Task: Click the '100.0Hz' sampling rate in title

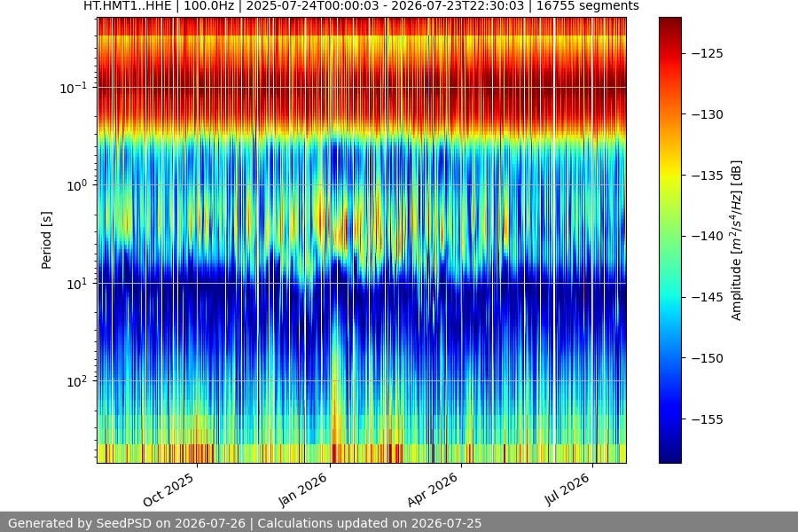Action: pyautogui.click(x=208, y=6)
